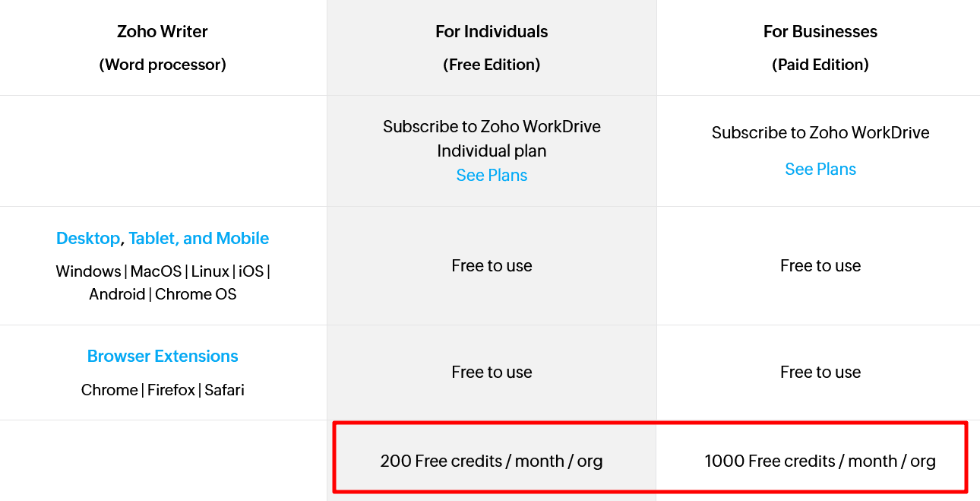Click Safari in the browser extensions list
980x501 pixels.
coord(224,390)
